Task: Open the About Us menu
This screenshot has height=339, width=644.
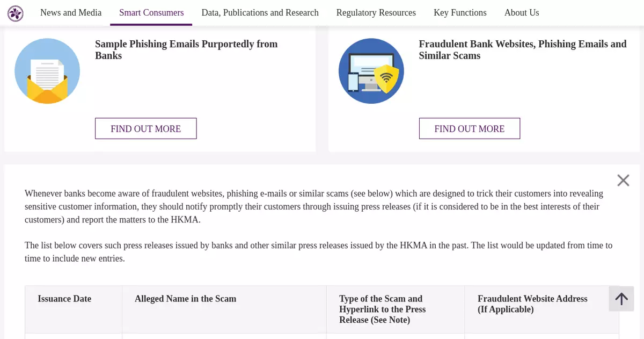Action: point(522,13)
